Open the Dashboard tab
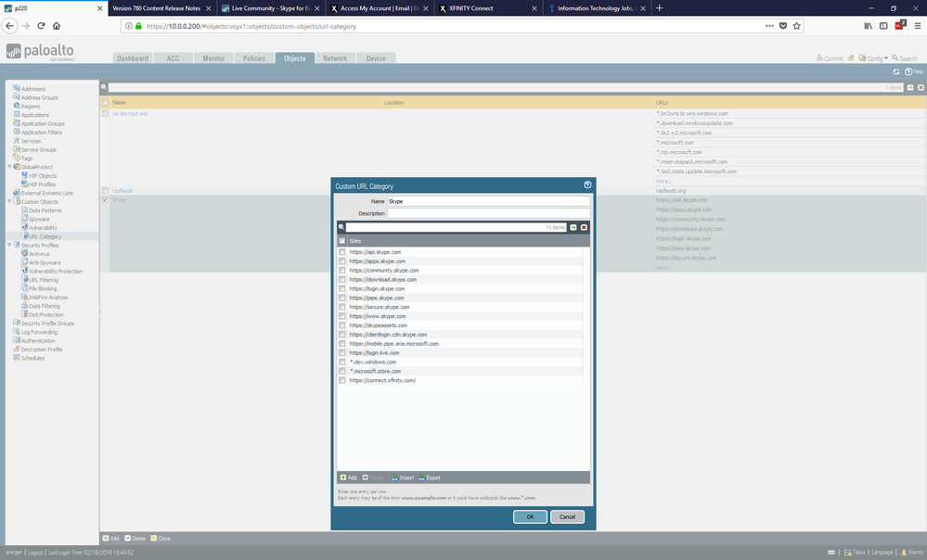This screenshot has height=560, width=927. coord(133,58)
